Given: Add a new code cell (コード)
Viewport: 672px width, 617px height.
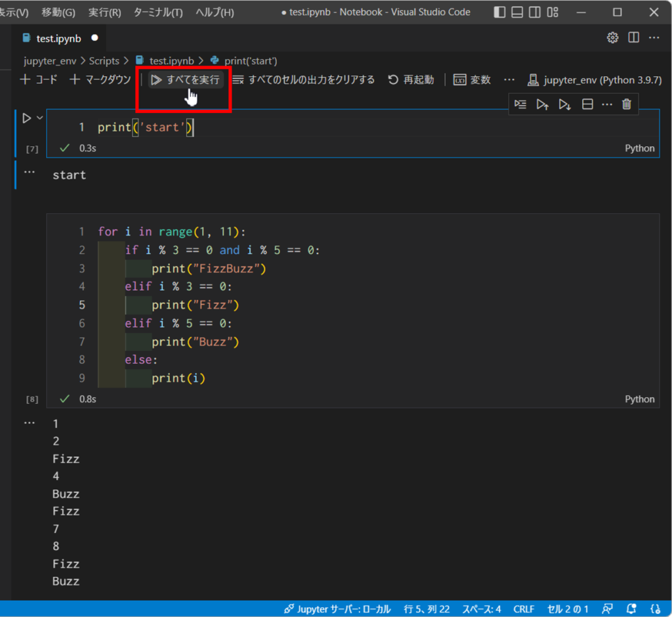Looking at the screenshot, I should (x=39, y=80).
